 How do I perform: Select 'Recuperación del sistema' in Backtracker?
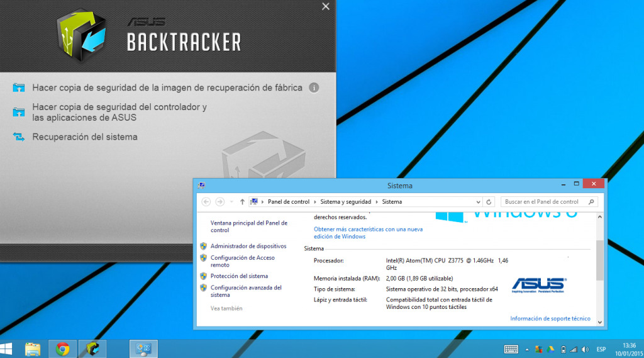coord(84,137)
